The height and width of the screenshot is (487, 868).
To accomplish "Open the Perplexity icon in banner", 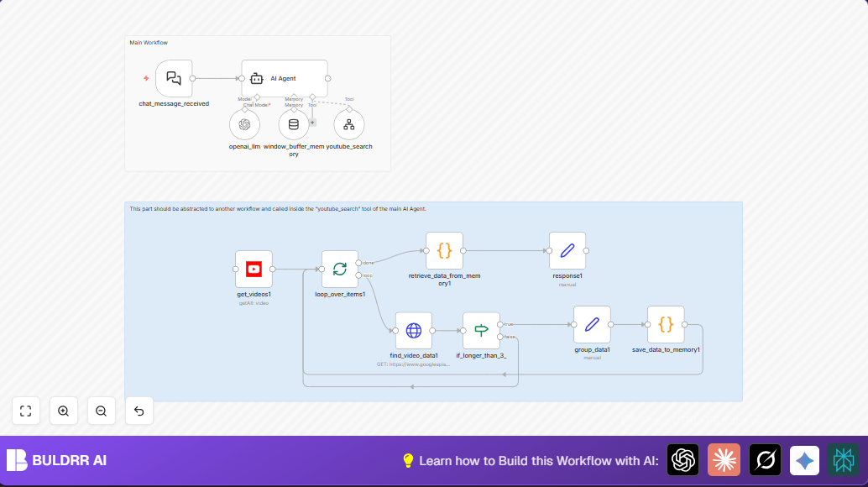I will pyautogui.click(x=843, y=460).
